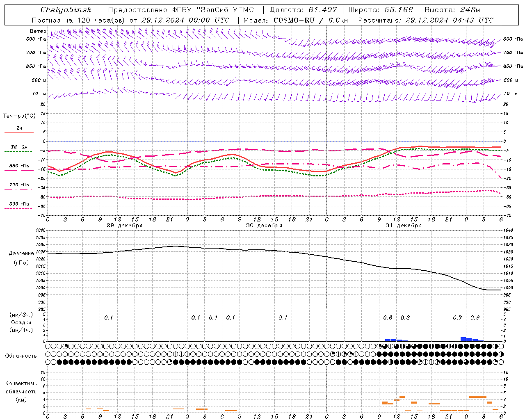Click the 0.7 precipitation amount value
This screenshot has height=420, width=525.
pos(457,318)
